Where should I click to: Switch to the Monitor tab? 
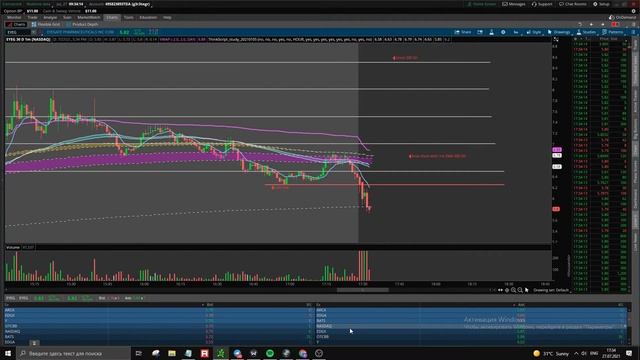pyautogui.click(x=14, y=18)
